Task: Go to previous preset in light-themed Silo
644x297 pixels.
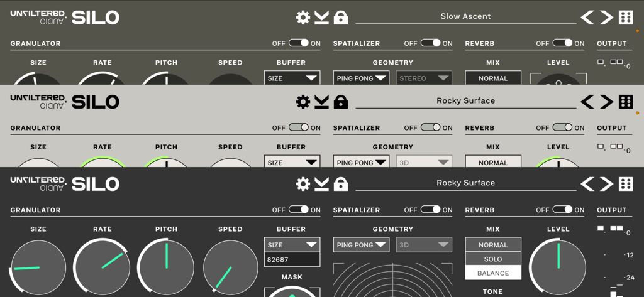Action: click(587, 102)
